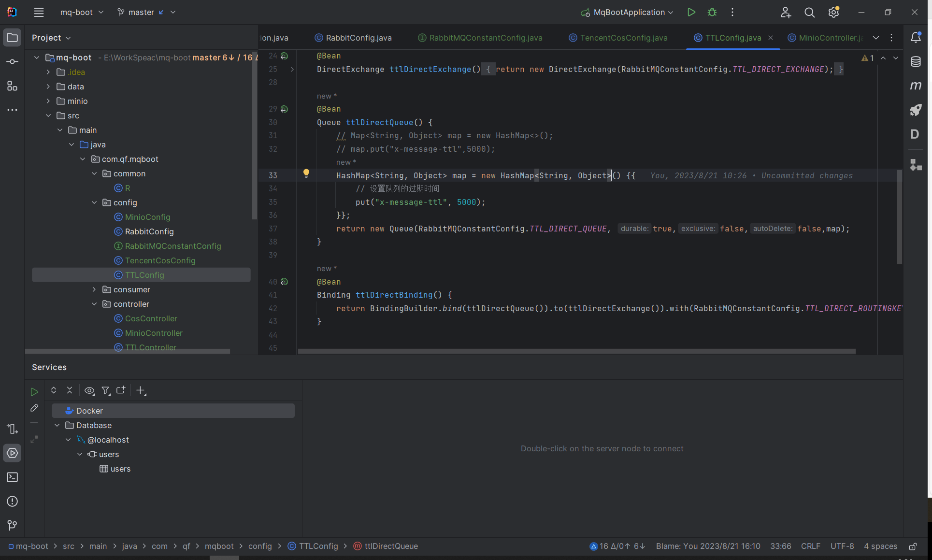Unfold the collapsed method on line 25

click(x=292, y=70)
